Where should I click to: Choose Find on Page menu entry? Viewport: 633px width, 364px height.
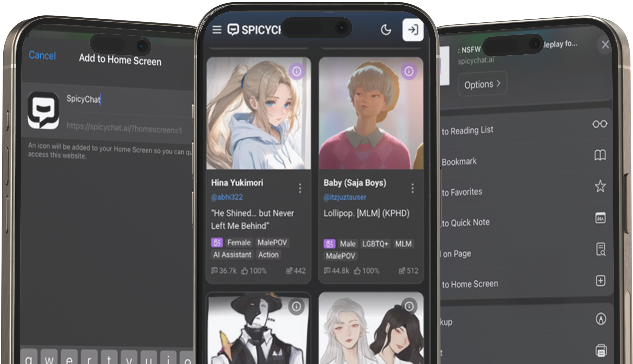457,254
